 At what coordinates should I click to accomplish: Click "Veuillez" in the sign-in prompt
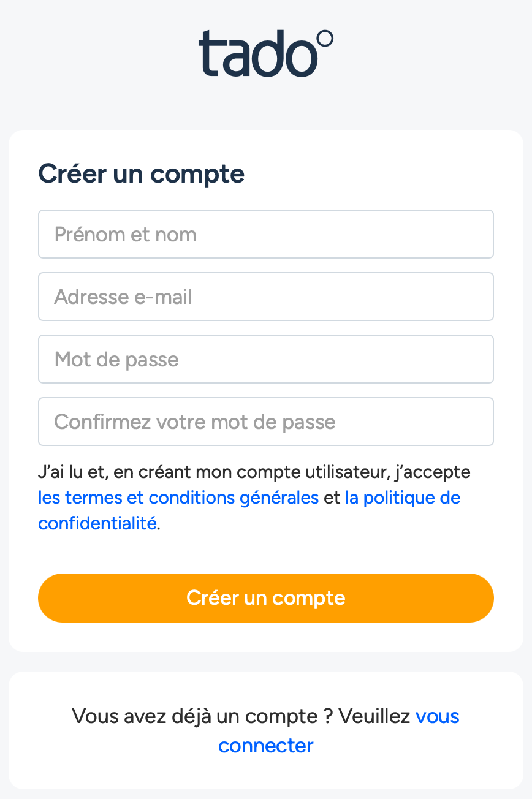pyautogui.click(x=374, y=716)
